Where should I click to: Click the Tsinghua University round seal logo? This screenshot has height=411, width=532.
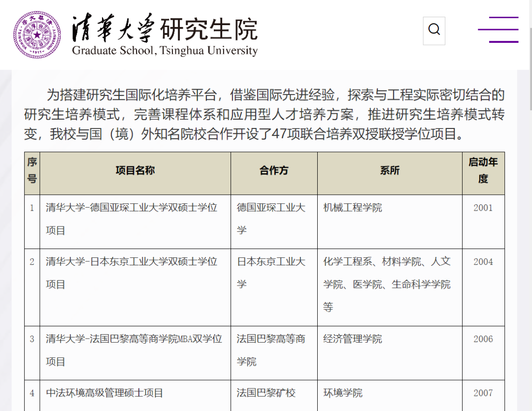pyautogui.click(x=37, y=35)
